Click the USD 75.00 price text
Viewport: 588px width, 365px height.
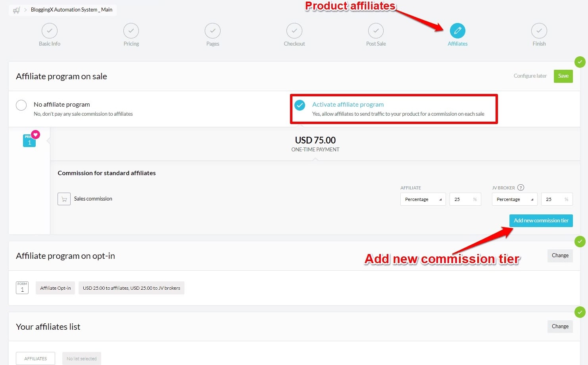pos(315,140)
